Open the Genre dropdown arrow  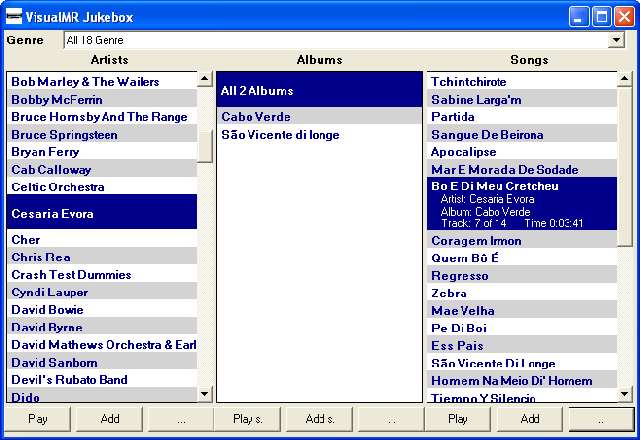tap(617, 40)
